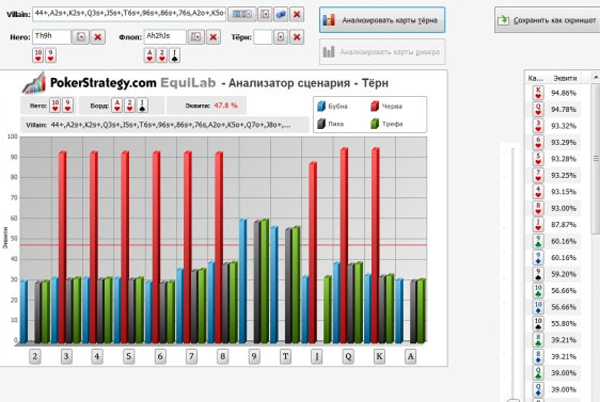Select 9 of spades card in equity list
This screenshot has width=600, height=402.
pos(538,274)
